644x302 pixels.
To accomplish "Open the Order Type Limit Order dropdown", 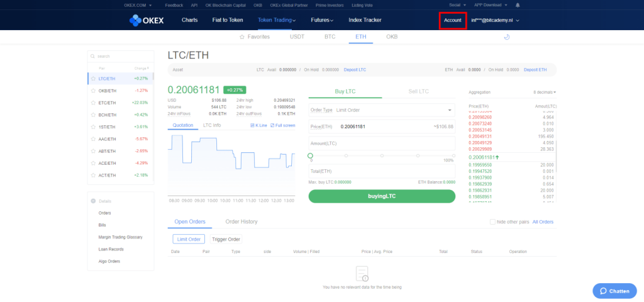I will pyautogui.click(x=382, y=110).
